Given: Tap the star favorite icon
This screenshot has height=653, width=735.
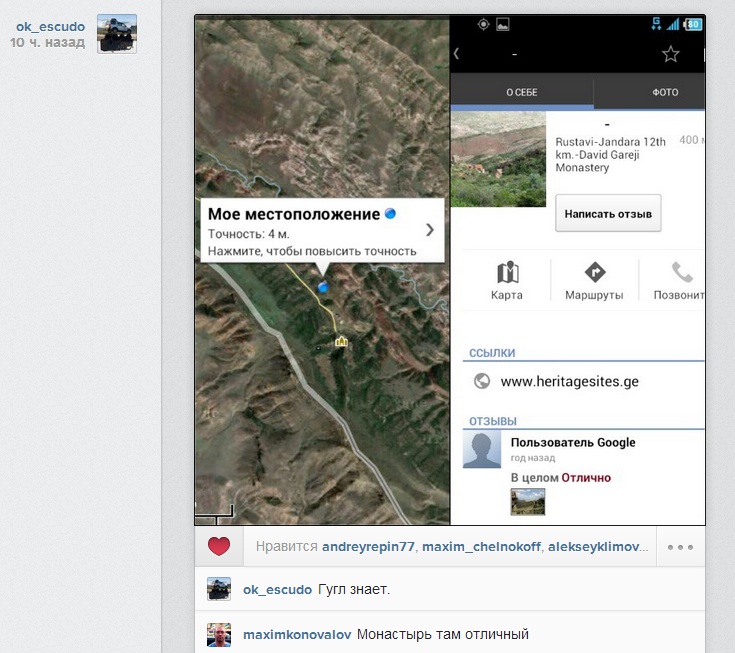Looking at the screenshot, I should (670, 54).
